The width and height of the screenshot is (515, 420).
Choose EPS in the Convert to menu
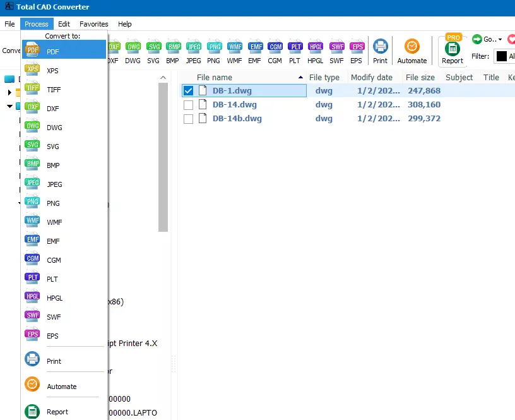[x=64, y=336]
